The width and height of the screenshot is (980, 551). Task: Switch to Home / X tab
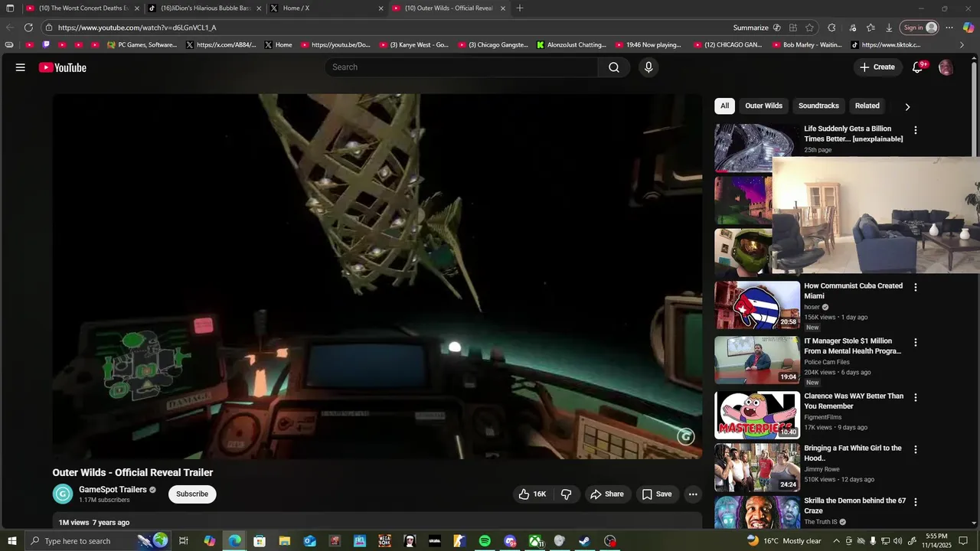[x=327, y=8]
